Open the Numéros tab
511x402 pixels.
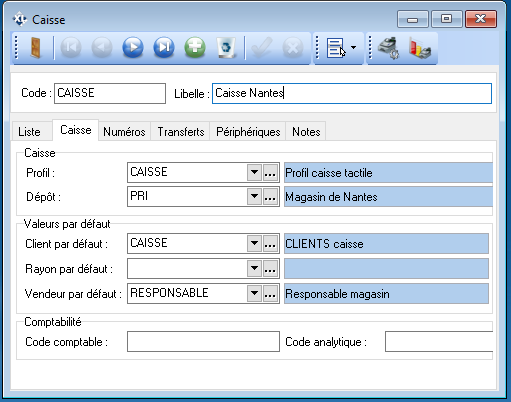point(124,132)
